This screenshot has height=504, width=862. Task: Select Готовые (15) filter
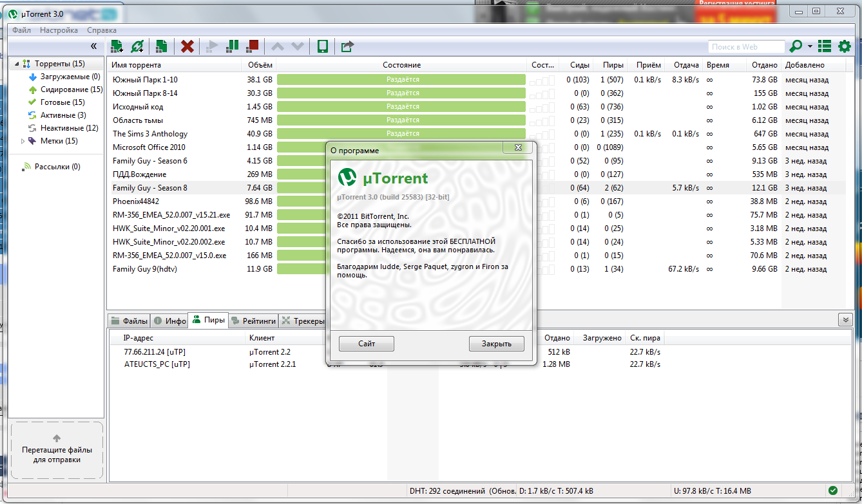point(56,102)
